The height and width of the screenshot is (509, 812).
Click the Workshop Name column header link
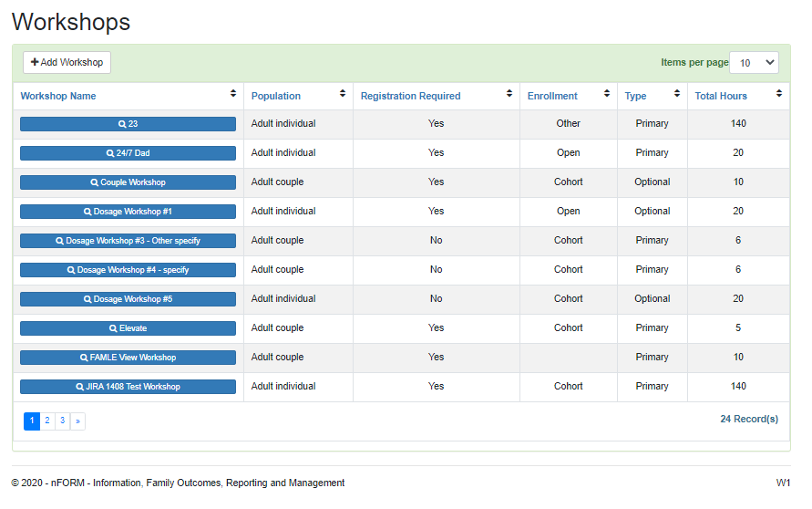coord(58,96)
